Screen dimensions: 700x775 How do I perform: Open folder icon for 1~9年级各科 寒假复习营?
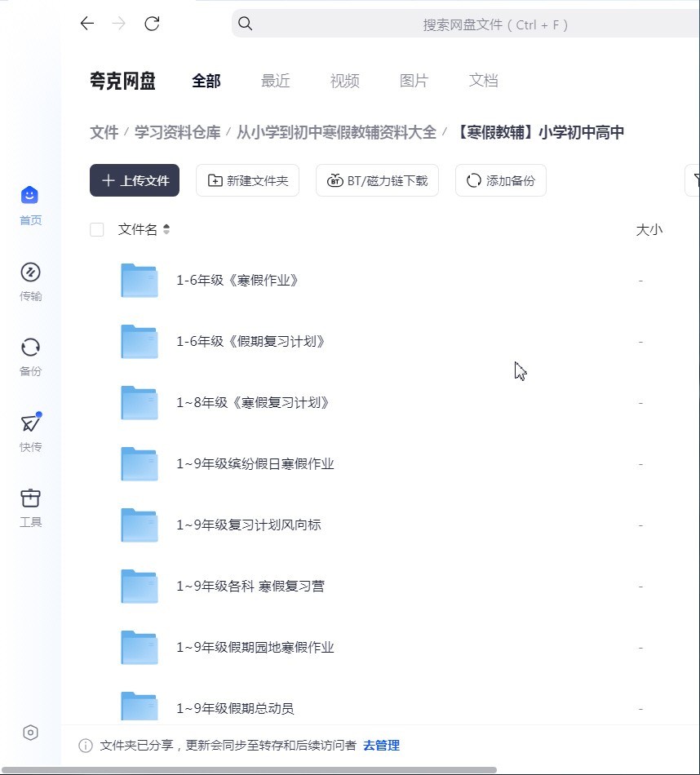coord(140,587)
